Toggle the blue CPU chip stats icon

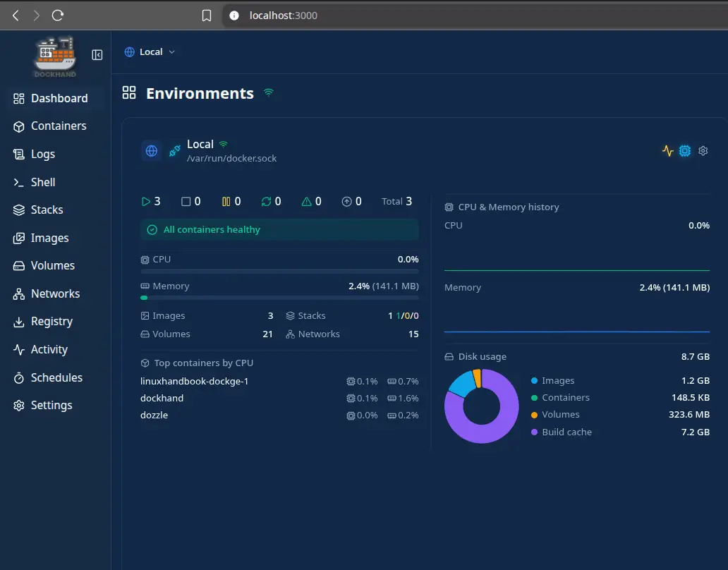[x=684, y=150]
